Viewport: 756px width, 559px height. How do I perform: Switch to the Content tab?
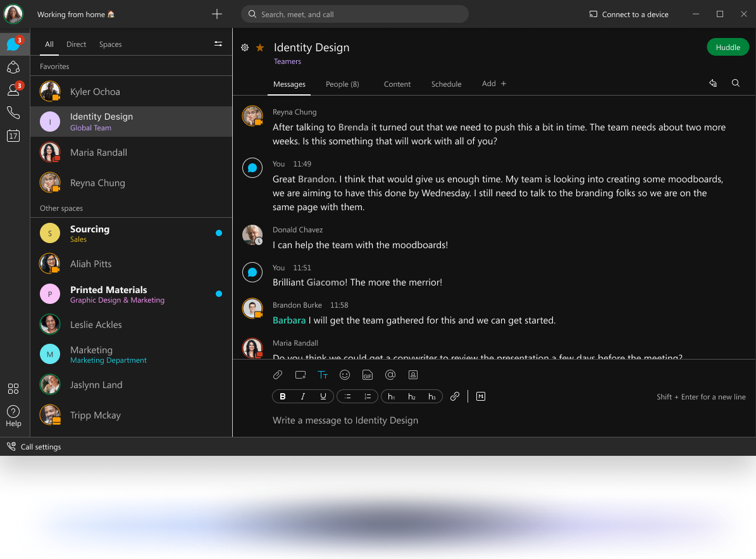397,84
